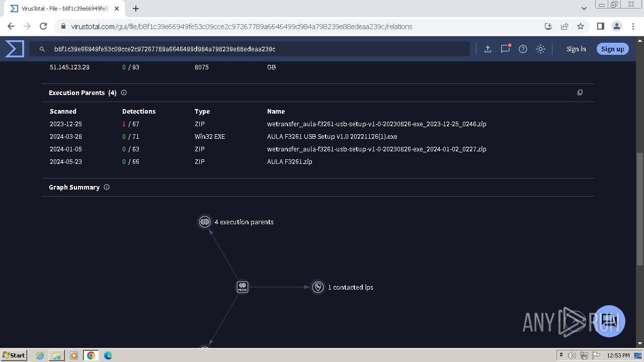
Task: Open the Windows Start menu
Action: [x=14, y=355]
